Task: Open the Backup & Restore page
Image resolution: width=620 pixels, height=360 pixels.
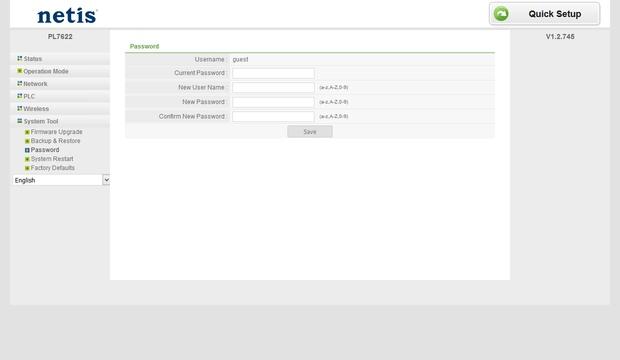Action: pyautogui.click(x=55, y=141)
